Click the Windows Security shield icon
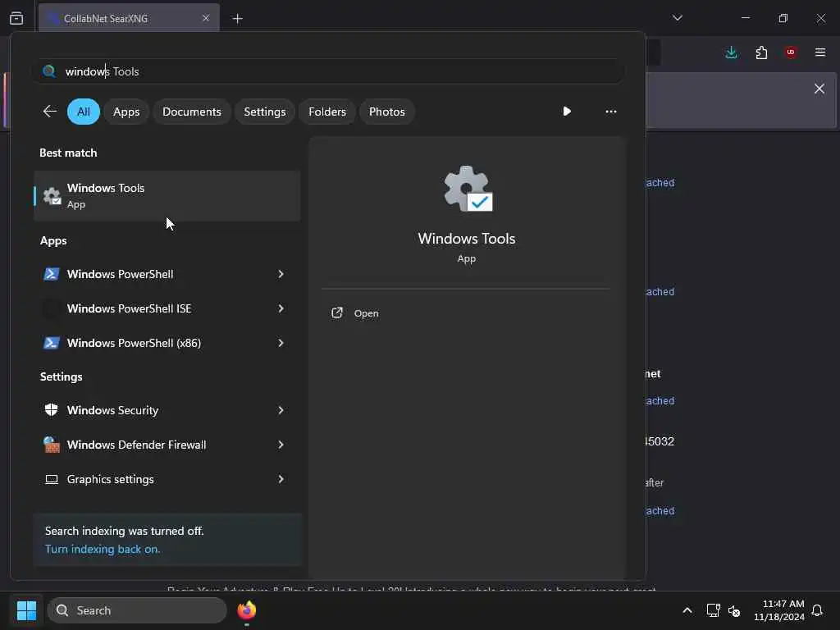 (x=52, y=410)
